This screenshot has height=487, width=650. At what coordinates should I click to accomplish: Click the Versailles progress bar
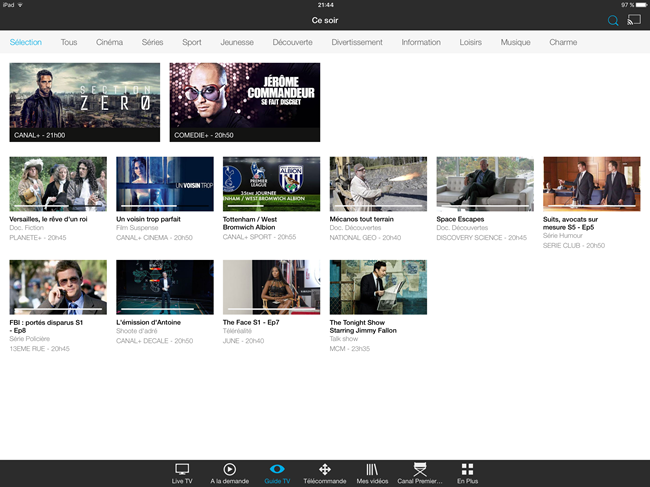[58, 206]
